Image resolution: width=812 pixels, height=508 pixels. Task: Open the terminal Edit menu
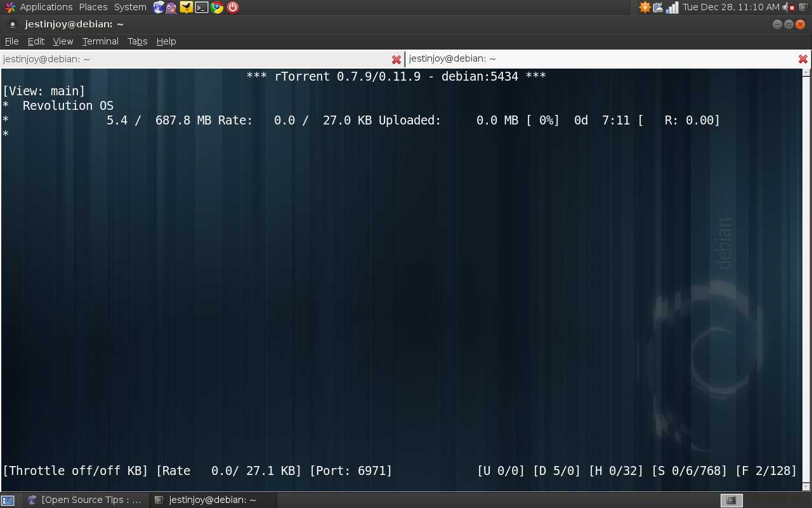click(x=36, y=41)
